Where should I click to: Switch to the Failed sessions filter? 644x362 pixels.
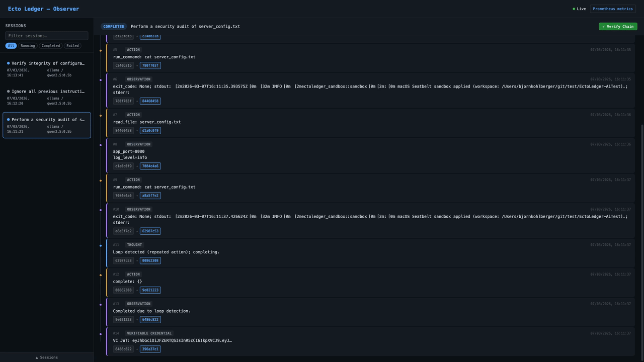(x=72, y=46)
